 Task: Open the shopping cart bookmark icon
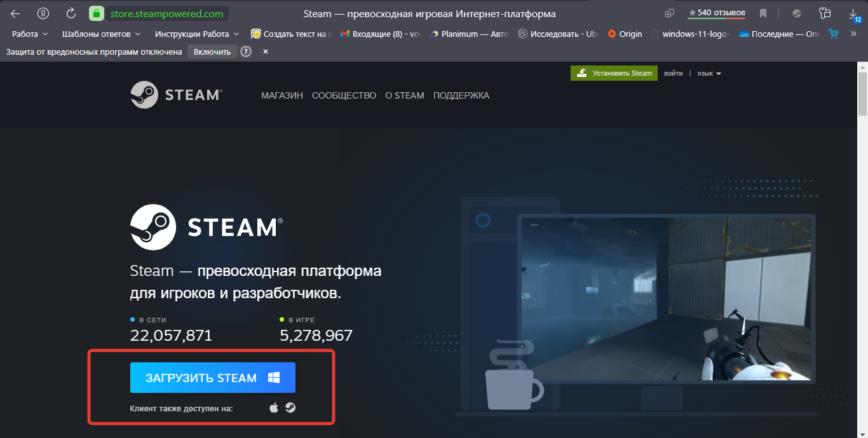(834, 34)
